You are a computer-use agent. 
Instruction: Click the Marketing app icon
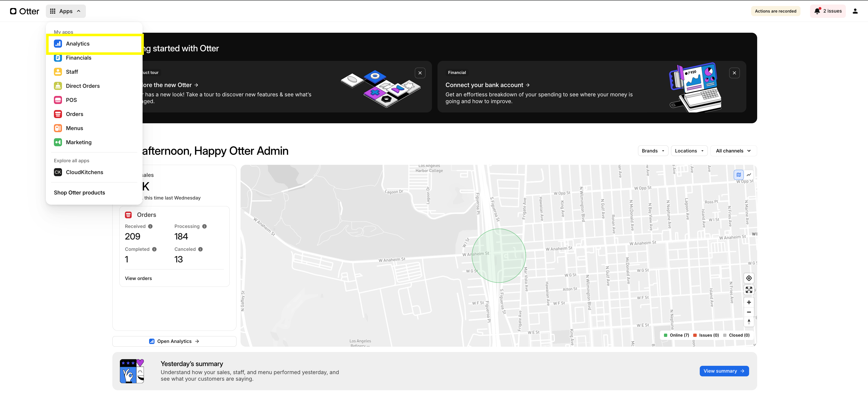tap(58, 142)
